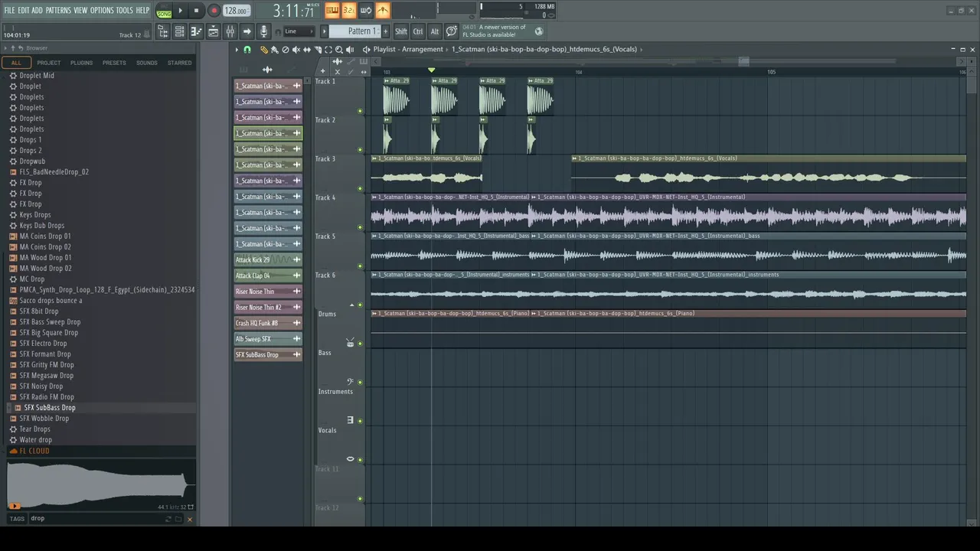Viewport: 980px width, 551px height.
Task: Select the Crash HQ Funk #8 picker item
Action: click(268, 323)
